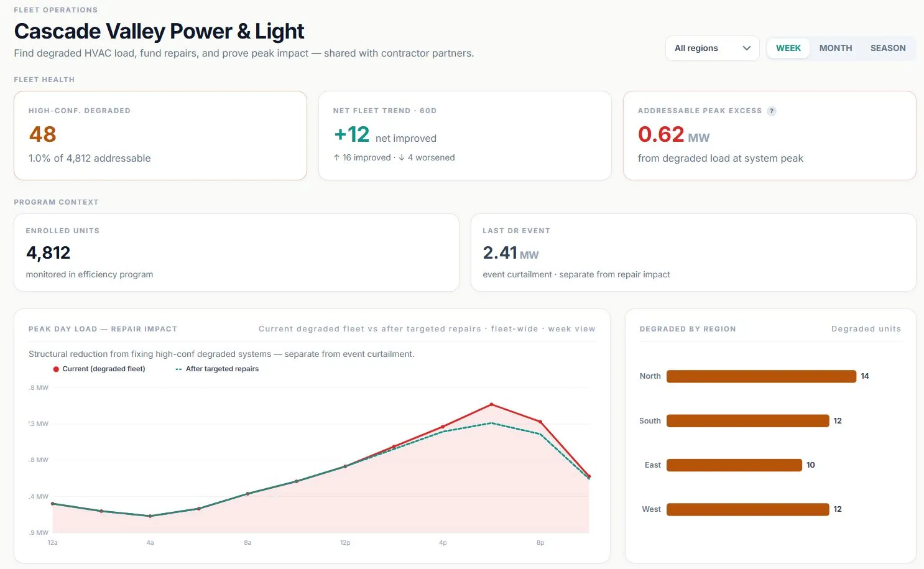The width and height of the screenshot is (924, 569).
Task: Click the chevron in the regions selector
Action: pyautogui.click(x=746, y=48)
